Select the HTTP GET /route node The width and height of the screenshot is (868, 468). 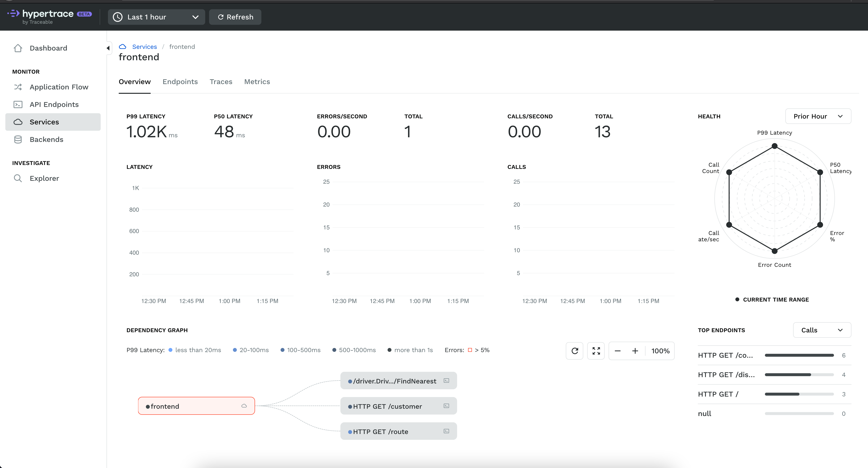coord(399,431)
